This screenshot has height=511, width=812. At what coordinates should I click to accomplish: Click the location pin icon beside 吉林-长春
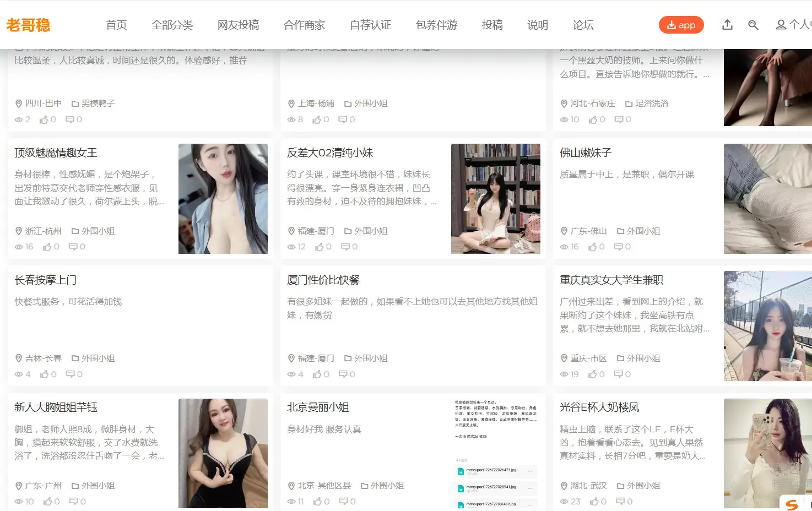(x=18, y=358)
